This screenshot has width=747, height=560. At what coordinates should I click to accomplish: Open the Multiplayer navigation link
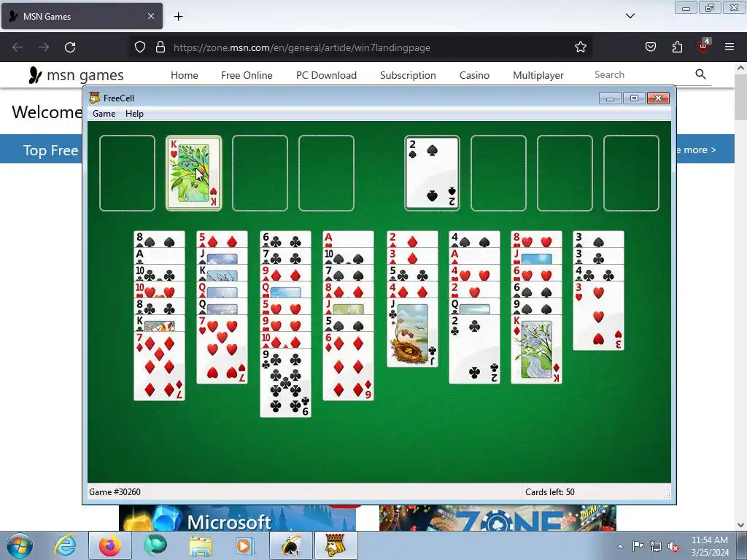click(x=538, y=75)
